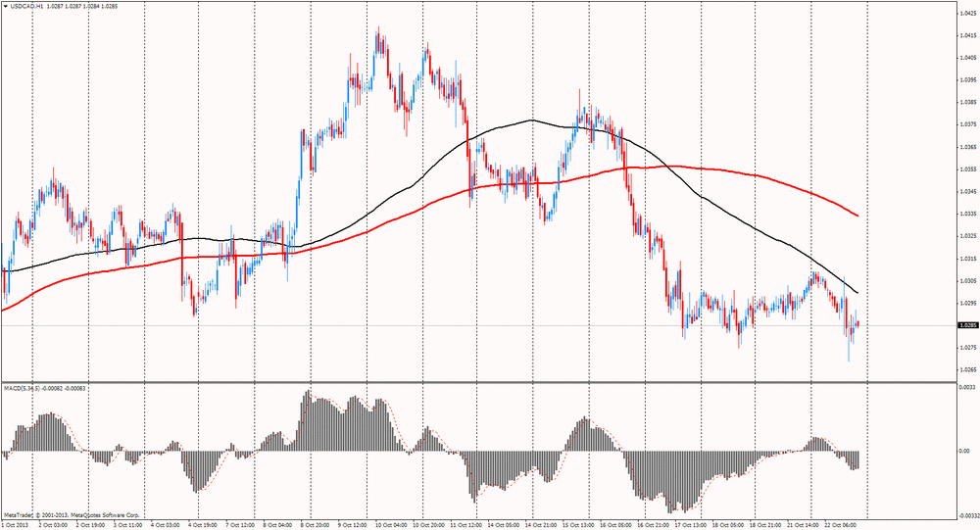Screen dimensions: 980x530
Task: Click the 10 Oct 20:00 time label
Action: [429, 525]
